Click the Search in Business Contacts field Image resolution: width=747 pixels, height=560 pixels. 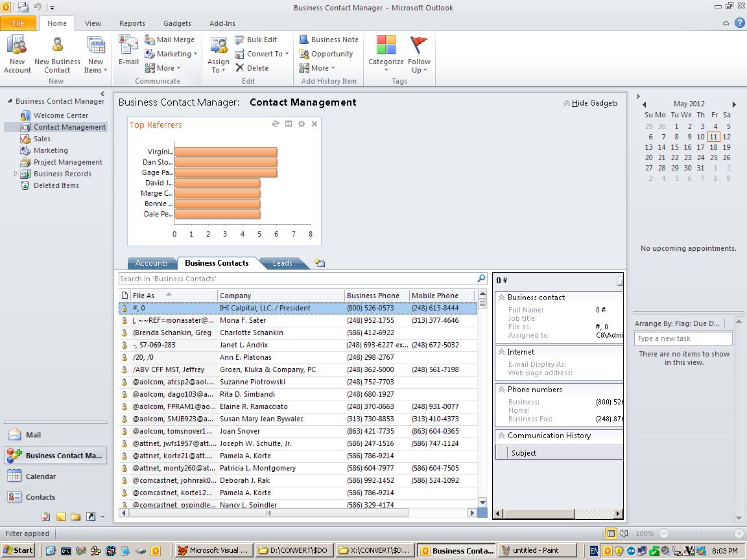pyautogui.click(x=297, y=279)
